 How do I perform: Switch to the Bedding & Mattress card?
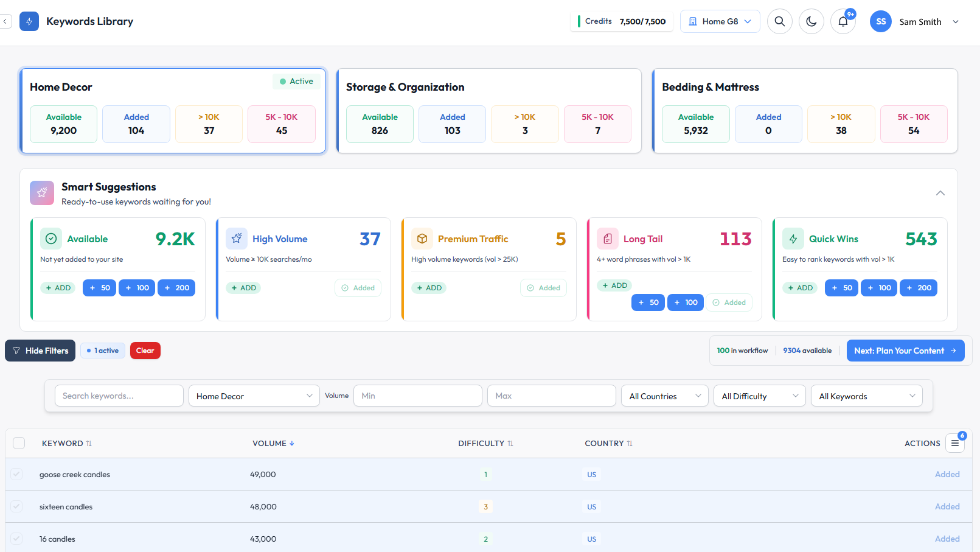coord(804,87)
